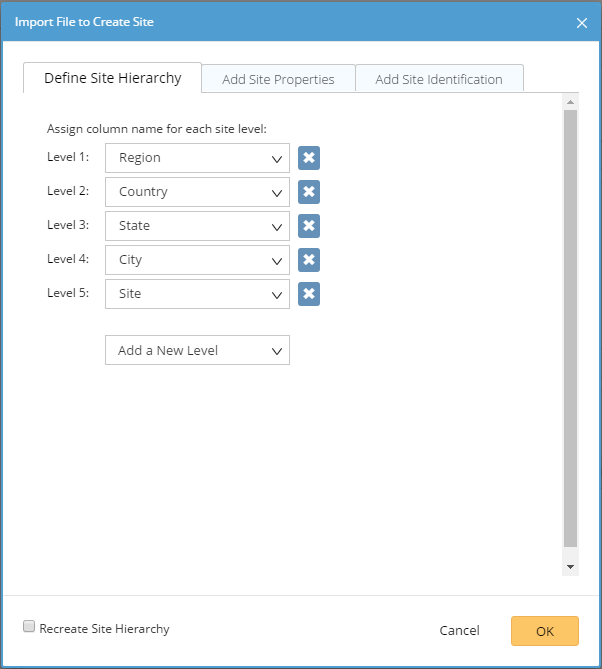Open the Level 5 Site dropdown
Image resolution: width=602 pixels, height=669 pixels.
tap(197, 294)
